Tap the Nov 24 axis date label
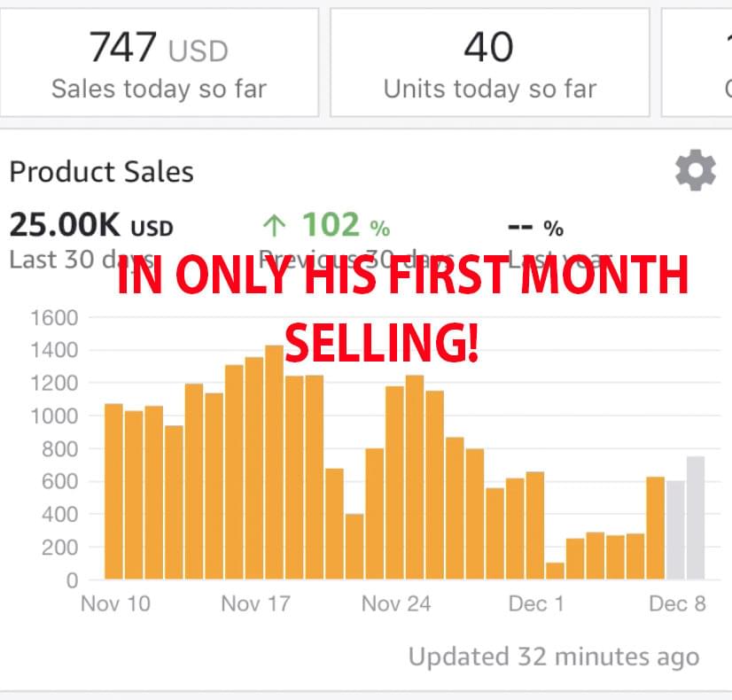Viewport: 732px width, 700px height. (396, 604)
